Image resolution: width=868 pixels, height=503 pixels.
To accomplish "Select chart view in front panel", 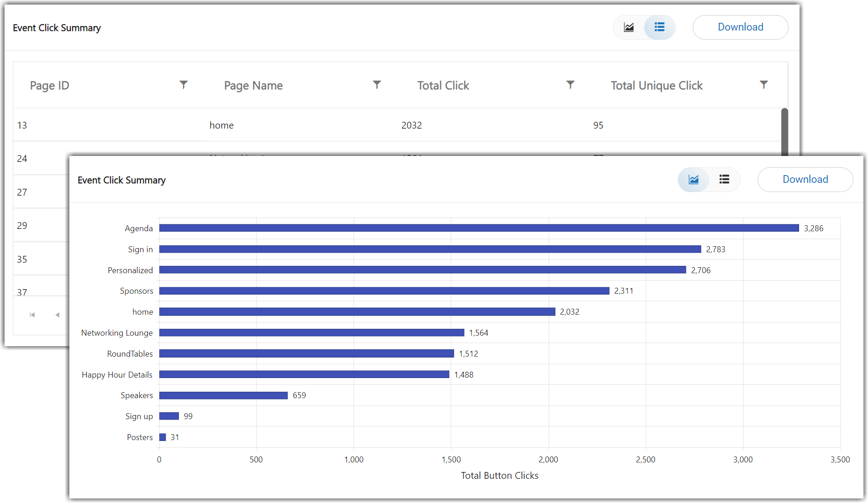I will pos(694,180).
